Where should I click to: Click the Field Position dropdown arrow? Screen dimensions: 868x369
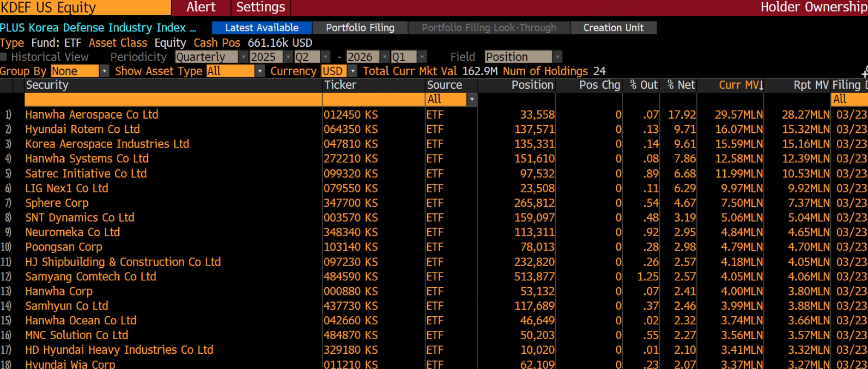(557, 57)
